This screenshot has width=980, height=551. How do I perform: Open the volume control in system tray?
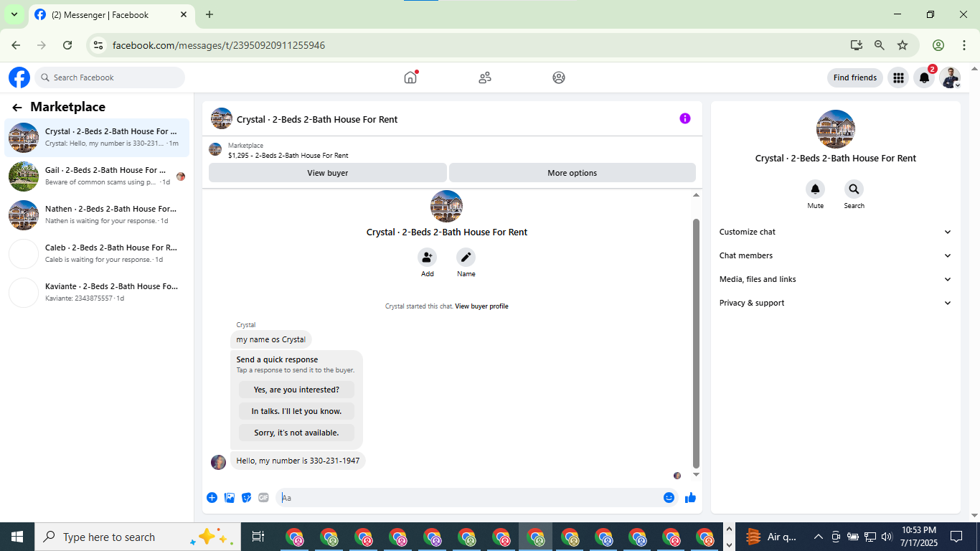887,537
